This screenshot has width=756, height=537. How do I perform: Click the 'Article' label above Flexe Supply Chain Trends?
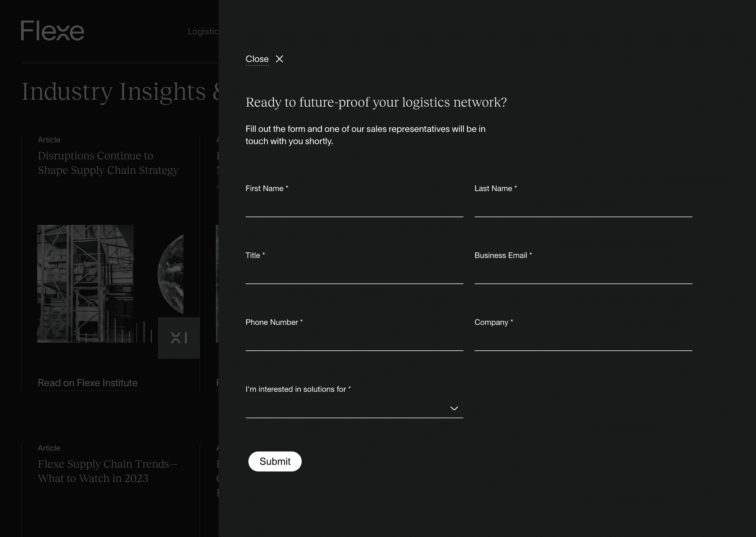coord(49,448)
